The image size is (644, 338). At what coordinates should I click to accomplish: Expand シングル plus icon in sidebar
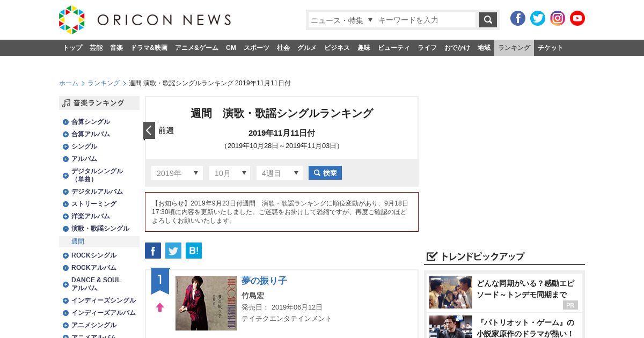65,146
